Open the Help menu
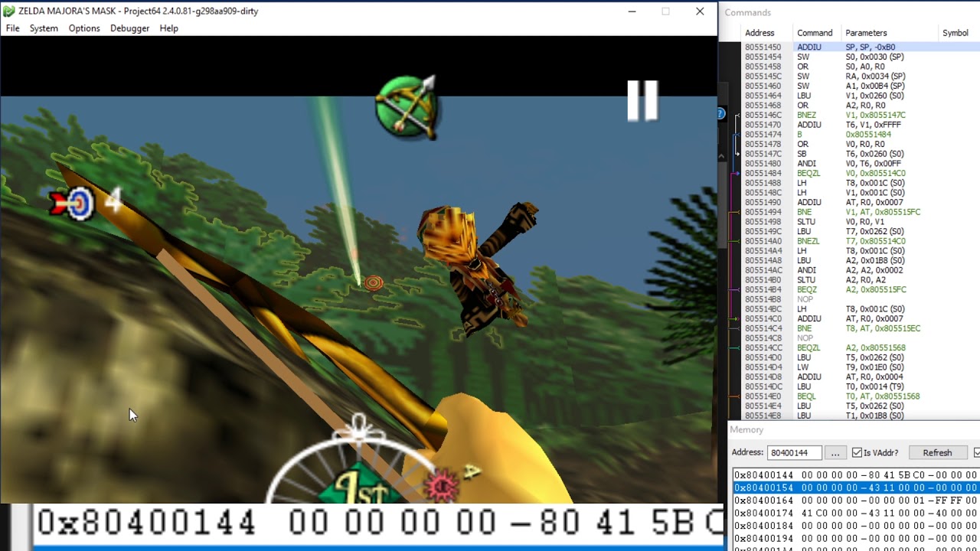This screenshot has height=551, width=980. click(169, 28)
